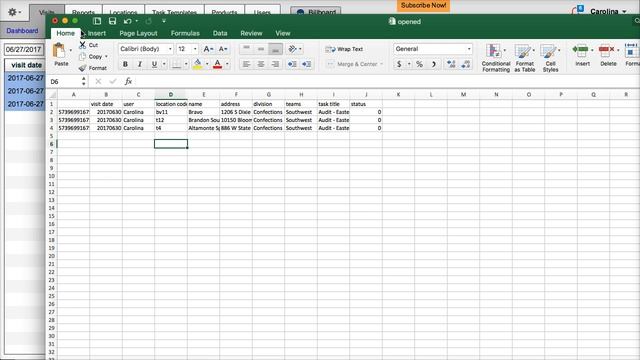640x360 pixels.
Task: Click the decrease indent icon
Action: 292,64
